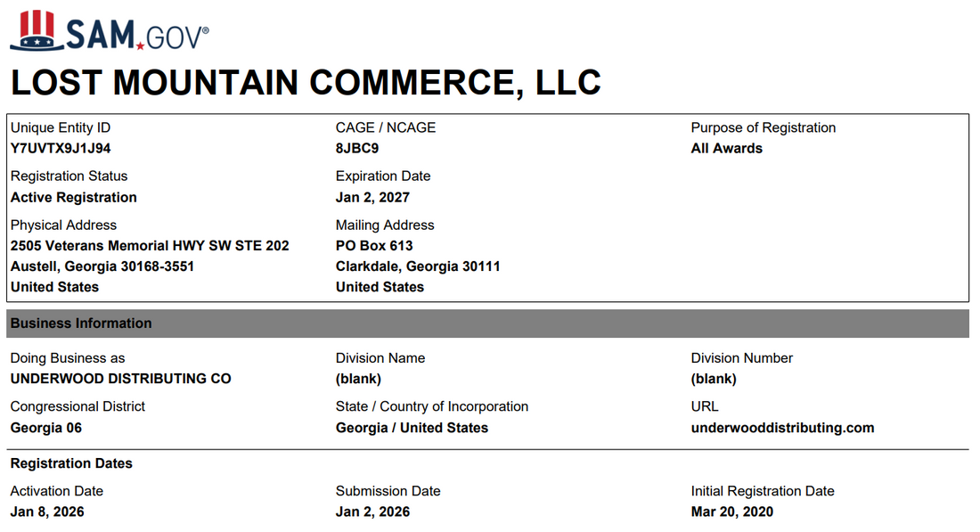The height and width of the screenshot is (532, 980).
Task: Click the CAGE code 8JBC9
Action: coord(357,148)
